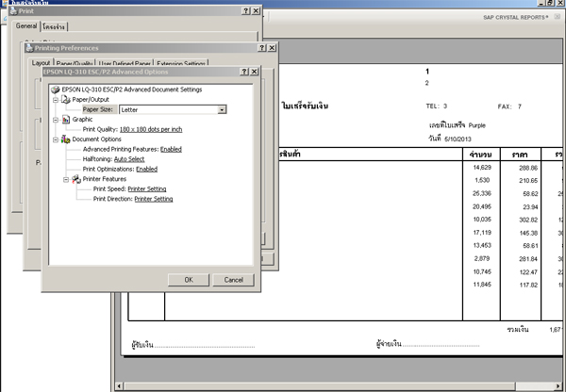The width and height of the screenshot is (566, 392).
Task: Open the Paper Size dropdown arrow
Action: (x=222, y=109)
